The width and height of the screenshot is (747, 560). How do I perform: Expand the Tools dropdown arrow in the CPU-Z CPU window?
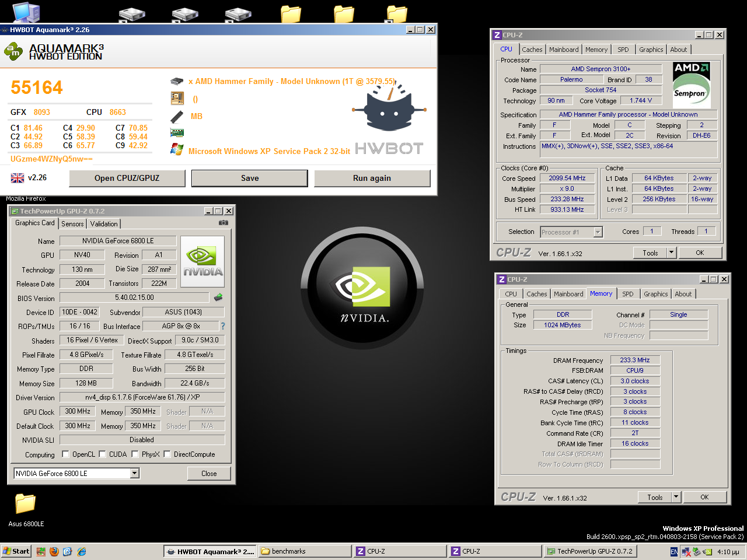click(671, 253)
